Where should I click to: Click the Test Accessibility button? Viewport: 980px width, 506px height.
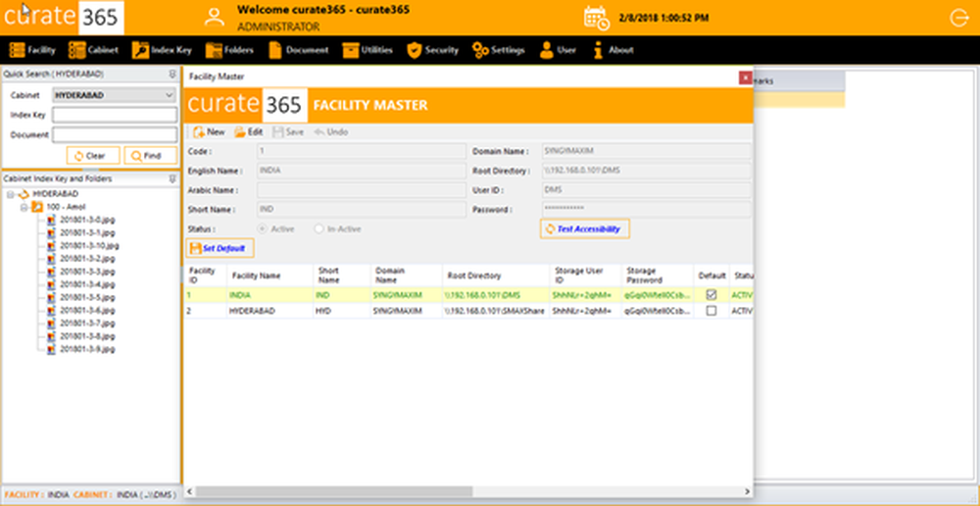(584, 228)
